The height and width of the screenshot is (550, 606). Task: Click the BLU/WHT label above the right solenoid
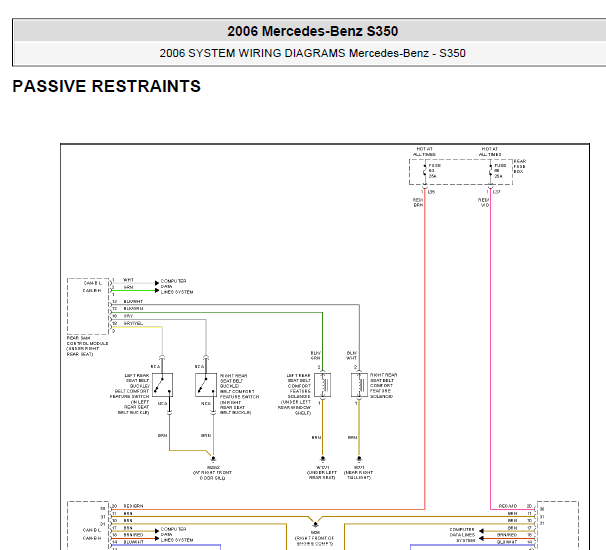pyautogui.click(x=352, y=356)
